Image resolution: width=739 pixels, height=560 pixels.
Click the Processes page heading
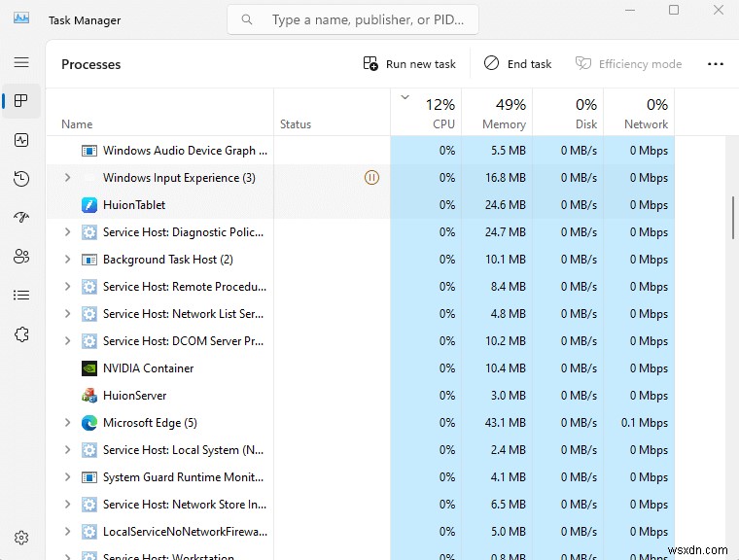91,64
